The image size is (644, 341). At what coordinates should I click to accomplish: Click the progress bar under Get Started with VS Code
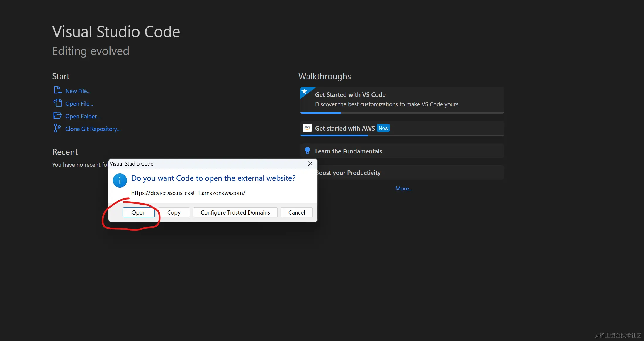click(402, 113)
